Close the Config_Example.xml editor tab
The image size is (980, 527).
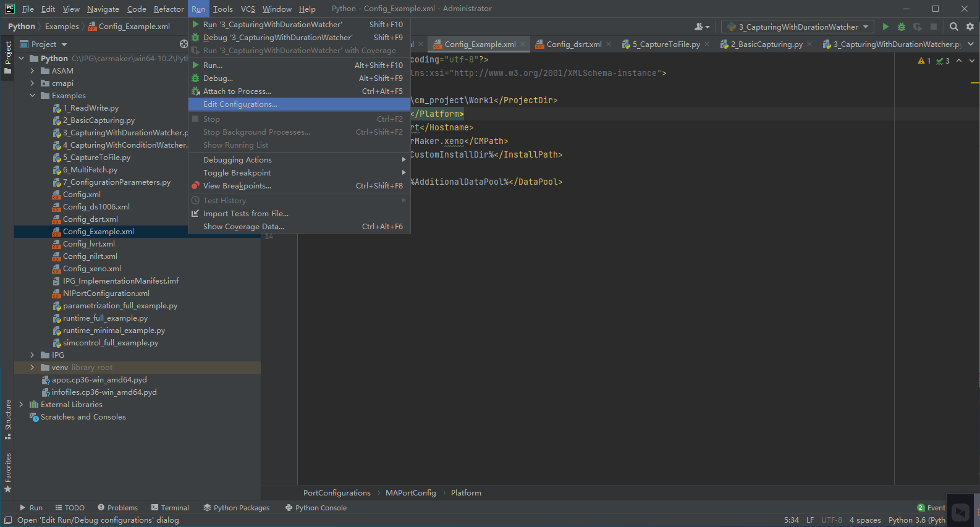(523, 44)
